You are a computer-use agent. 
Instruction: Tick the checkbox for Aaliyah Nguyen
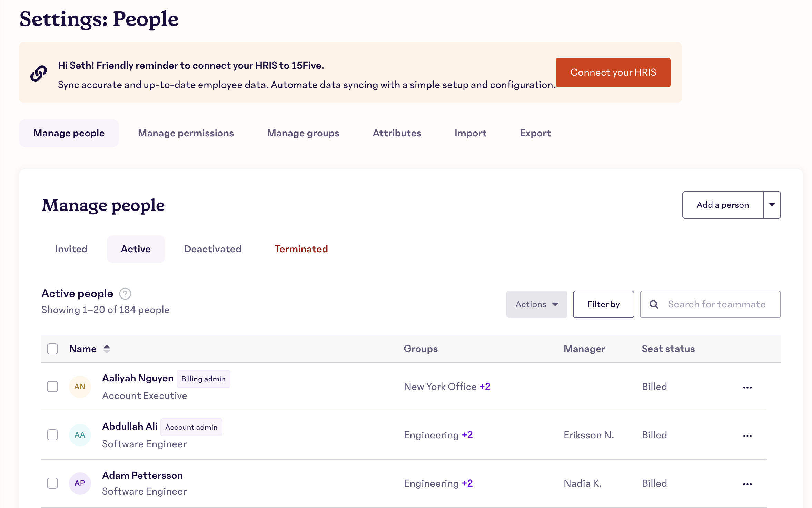pyautogui.click(x=52, y=387)
